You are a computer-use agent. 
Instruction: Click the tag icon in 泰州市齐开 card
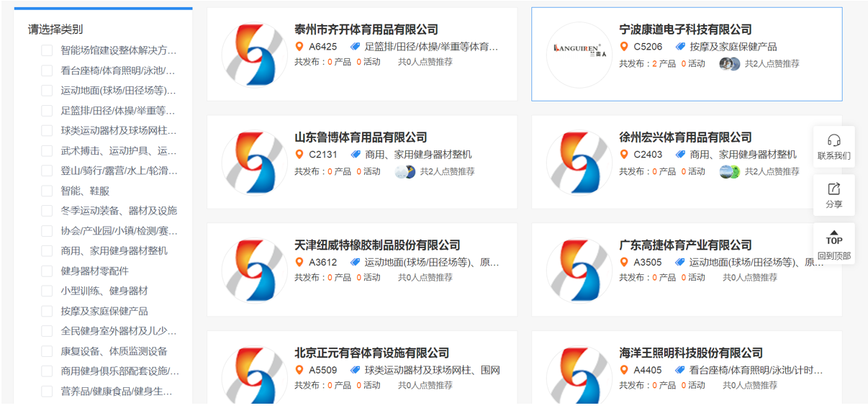click(x=355, y=47)
